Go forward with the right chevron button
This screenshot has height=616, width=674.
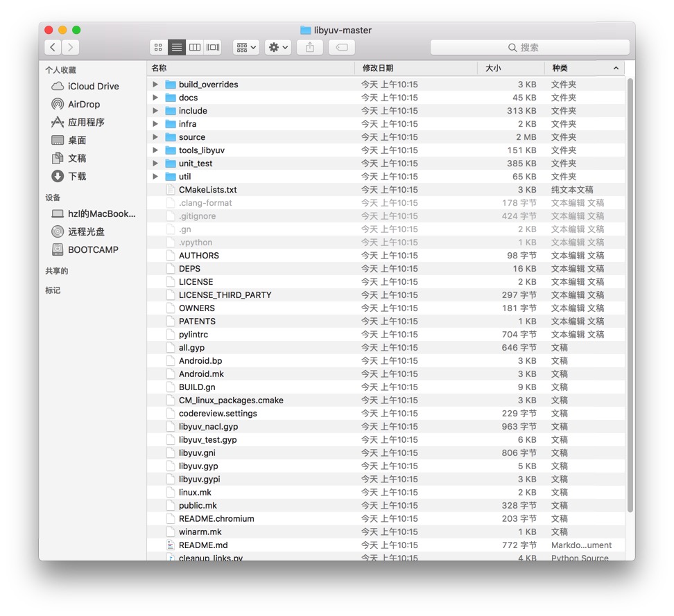(x=71, y=47)
